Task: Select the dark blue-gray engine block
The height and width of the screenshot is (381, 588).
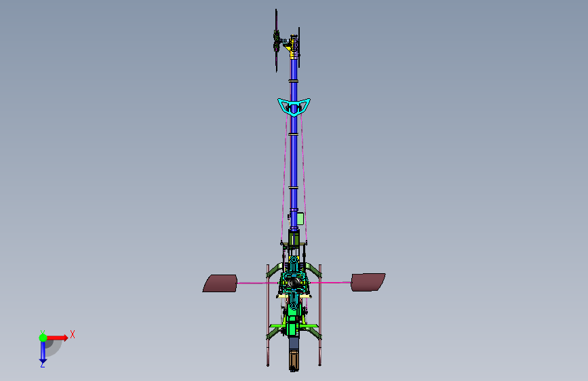Action: click(x=294, y=343)
